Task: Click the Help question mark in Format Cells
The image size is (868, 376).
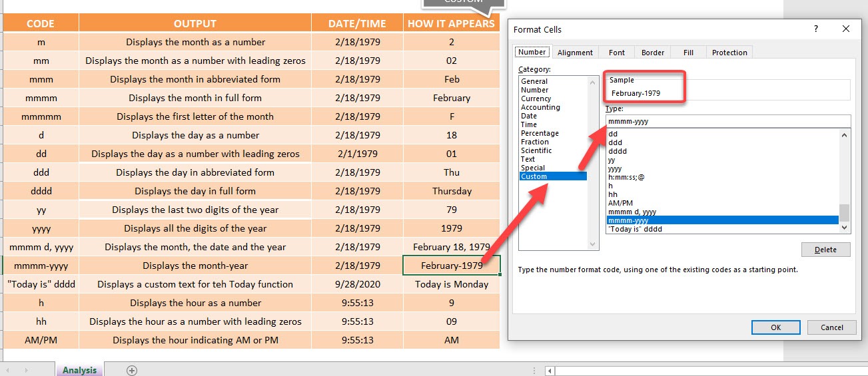Action: click(815, 29)
